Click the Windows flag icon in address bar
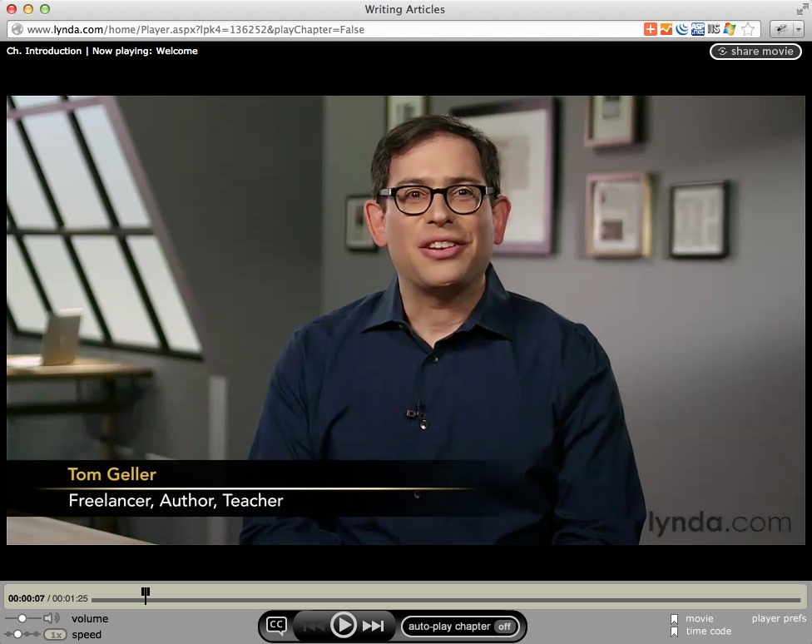Viewport: 812px width, 644px height. tap(730, 29)
